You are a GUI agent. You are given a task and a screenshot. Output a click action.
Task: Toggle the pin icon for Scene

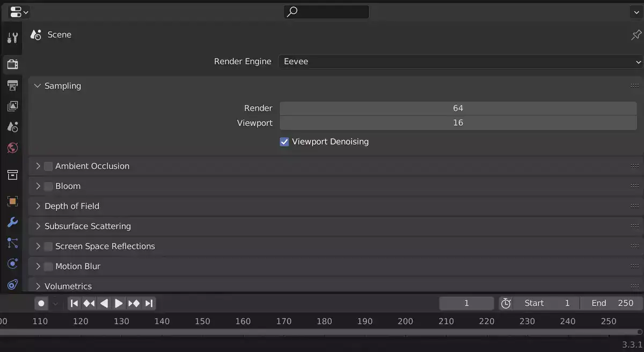click(x=636, y=35)
